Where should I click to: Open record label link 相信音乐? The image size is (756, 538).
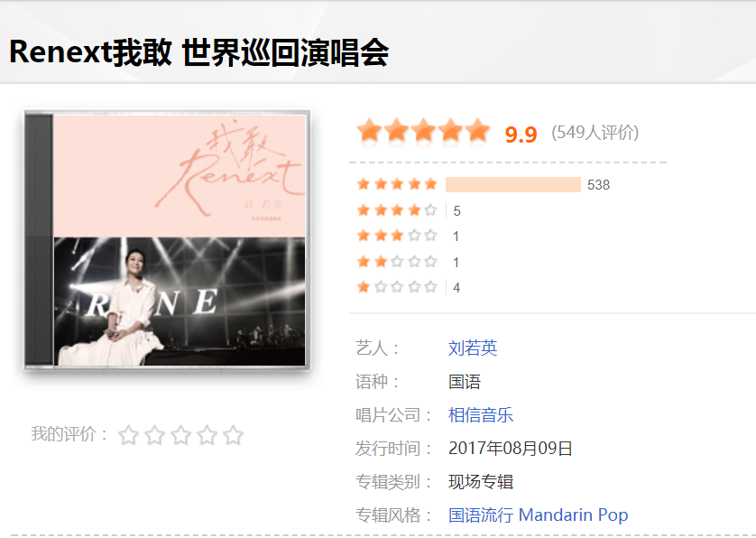[x=481, y=415]
